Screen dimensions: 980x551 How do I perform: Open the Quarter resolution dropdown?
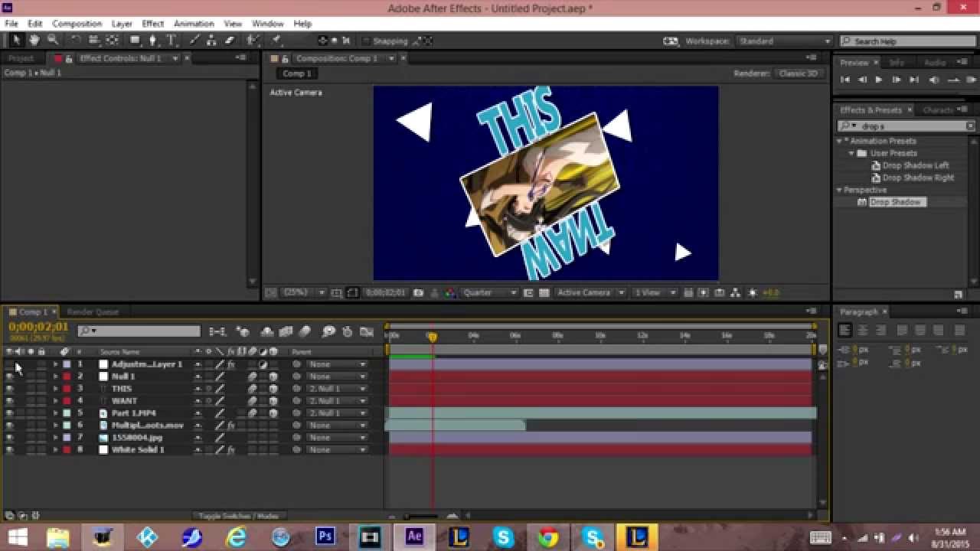490,292
